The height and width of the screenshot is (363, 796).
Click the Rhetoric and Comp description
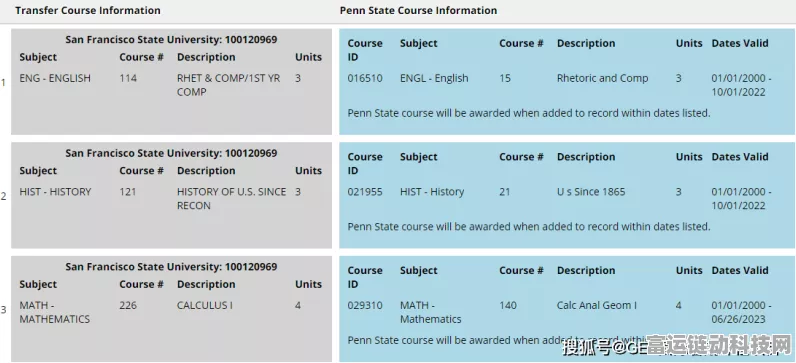602,78
